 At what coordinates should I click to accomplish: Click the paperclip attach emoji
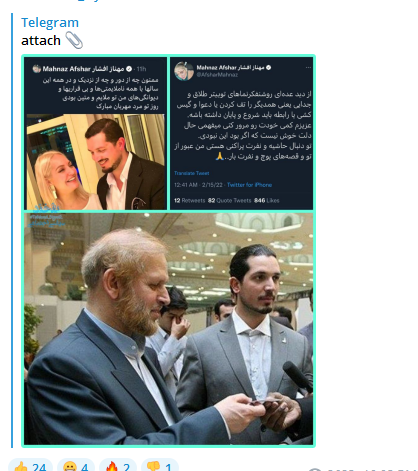74,40
